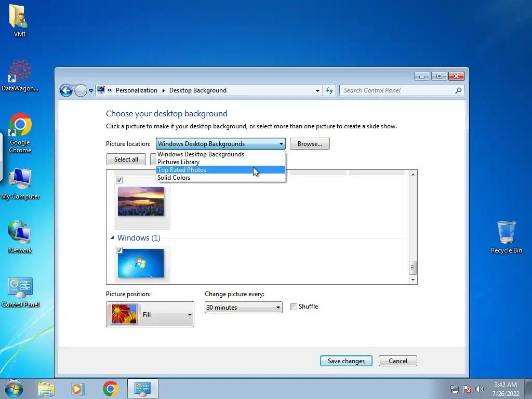Open the Recycle Bin
532x399 pixels.
coord(506,237)
